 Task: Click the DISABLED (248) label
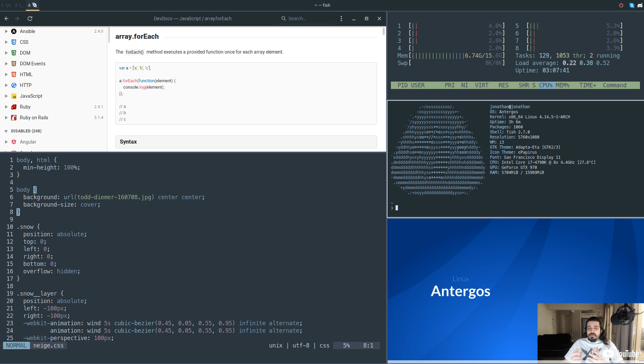coord(26,131)
